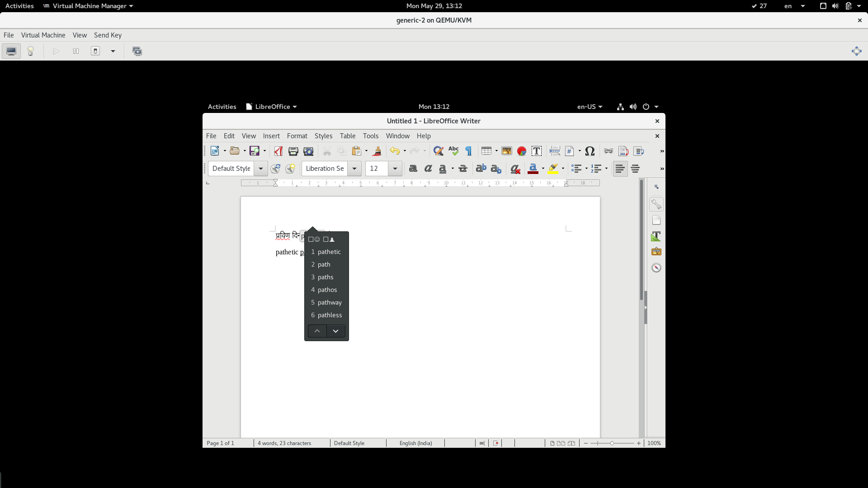This screenshot has width=868, height=488.
Task: Open sidebar Page panel icon
Action: coord(656,221)
